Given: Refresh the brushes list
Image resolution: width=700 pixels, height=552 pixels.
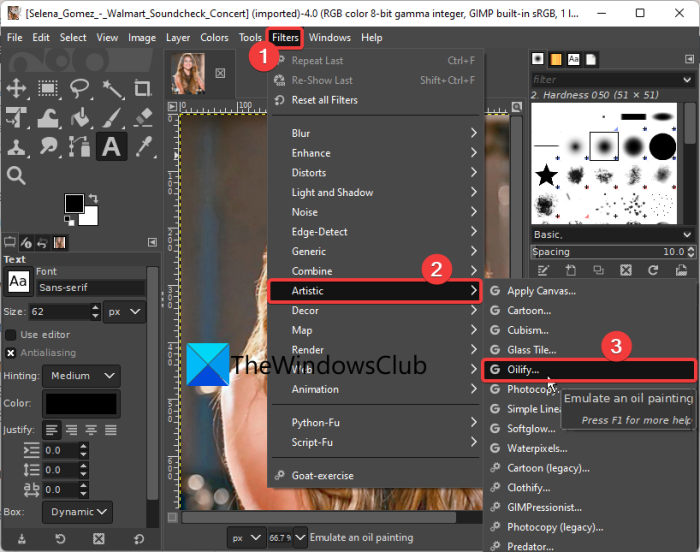Looking at the screenshot, I should (x=653, y=270).
